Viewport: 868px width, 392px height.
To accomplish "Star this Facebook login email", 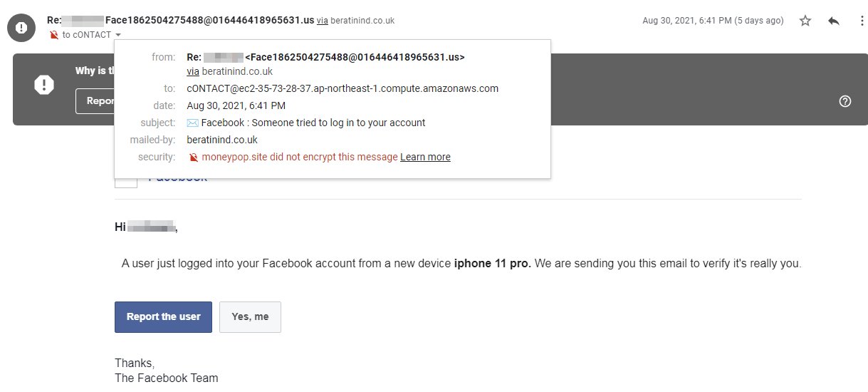I will 805,21.
